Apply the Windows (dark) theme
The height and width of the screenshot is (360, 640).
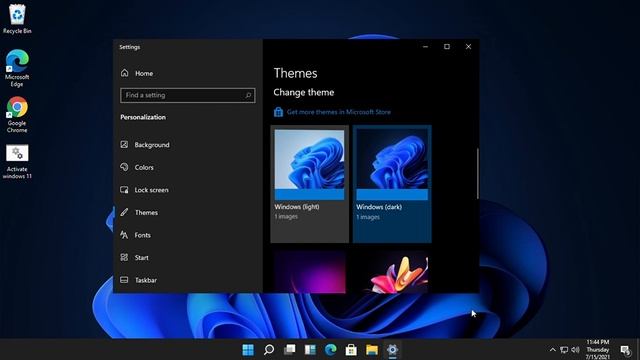pos(392,184)
